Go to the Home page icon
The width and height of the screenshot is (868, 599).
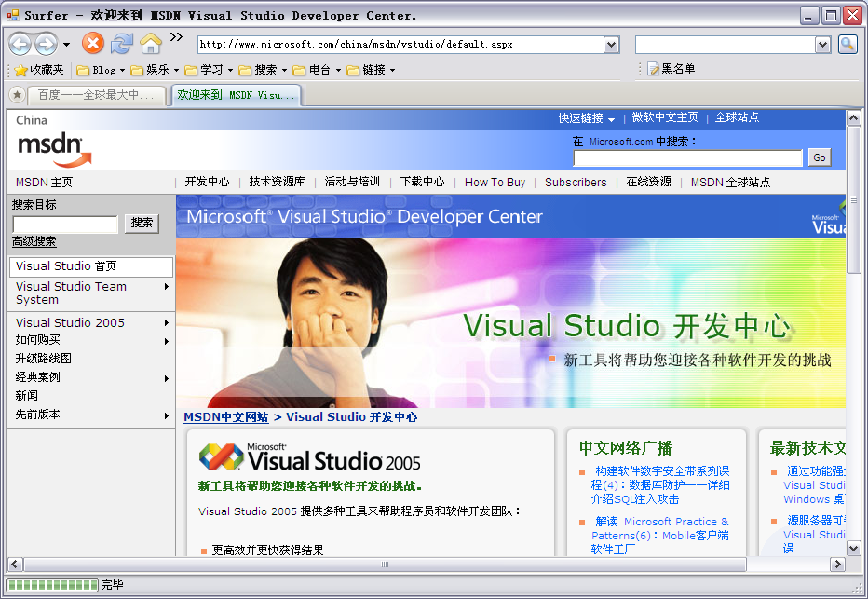pyautogui.click(x=151, y=43)
